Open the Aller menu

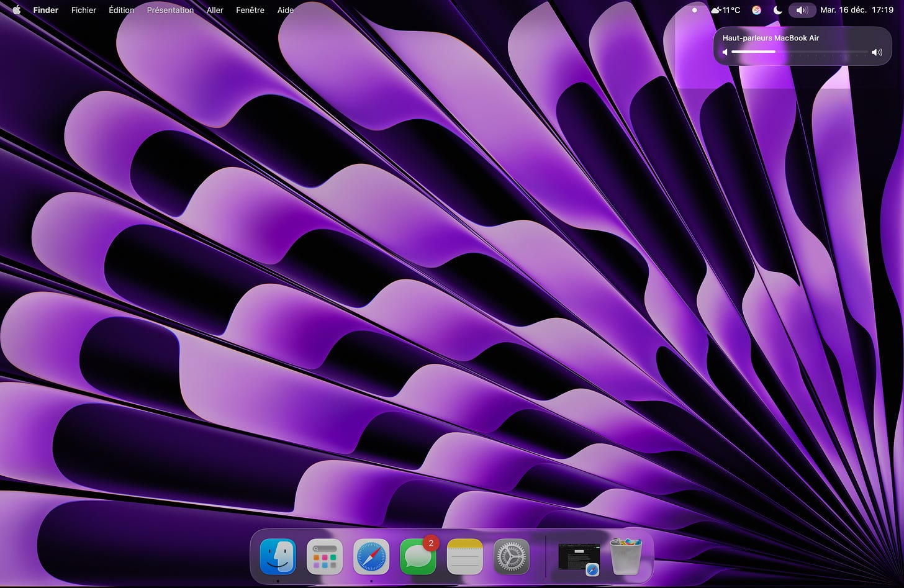click(x=215, y=10)
